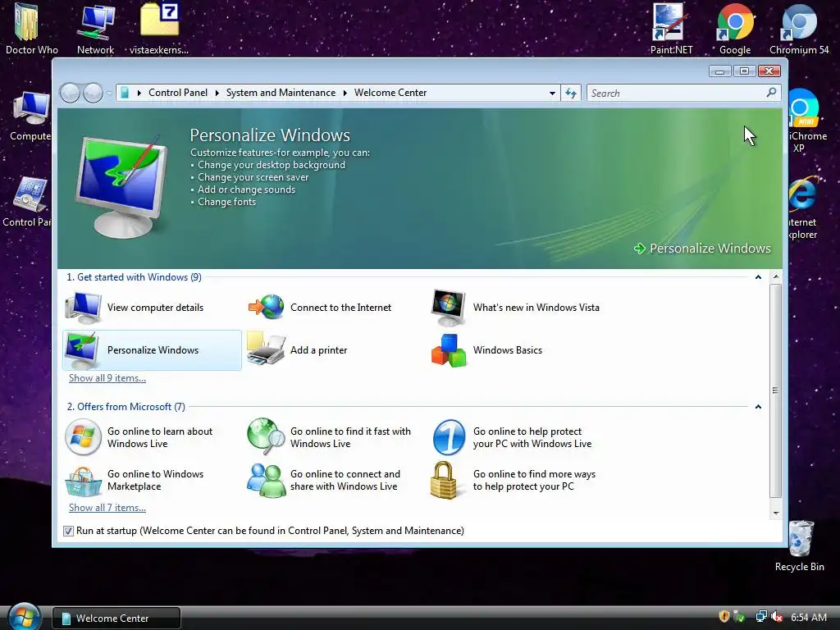Select the Windows Marketplace basket icon
Image resolution: width=840 pixels, height=630 pixels.
tap(83, 481)
